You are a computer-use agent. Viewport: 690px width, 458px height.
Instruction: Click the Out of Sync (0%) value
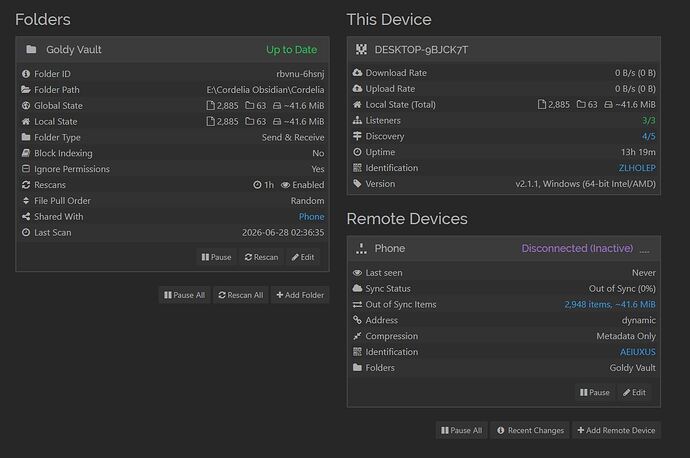622,289
